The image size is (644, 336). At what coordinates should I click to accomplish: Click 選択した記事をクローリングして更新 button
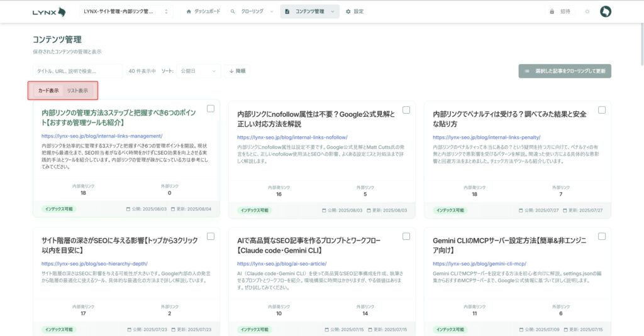click(x=565, y=71)
